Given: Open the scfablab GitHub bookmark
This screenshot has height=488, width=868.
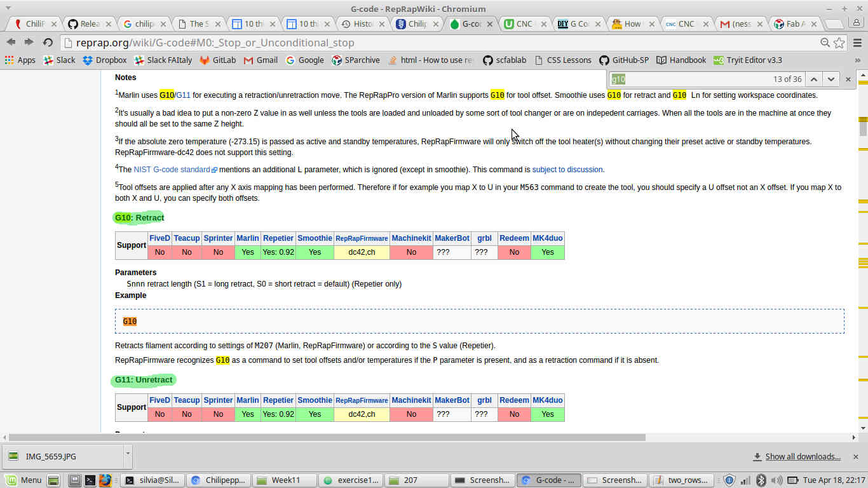Looking at the screenshot, I should point(505,60).
